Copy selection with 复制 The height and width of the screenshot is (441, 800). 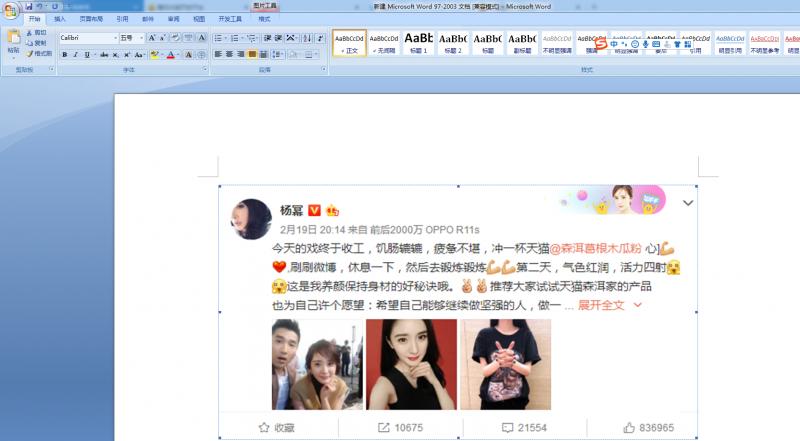pyautogui.click(x=36, y=43)
